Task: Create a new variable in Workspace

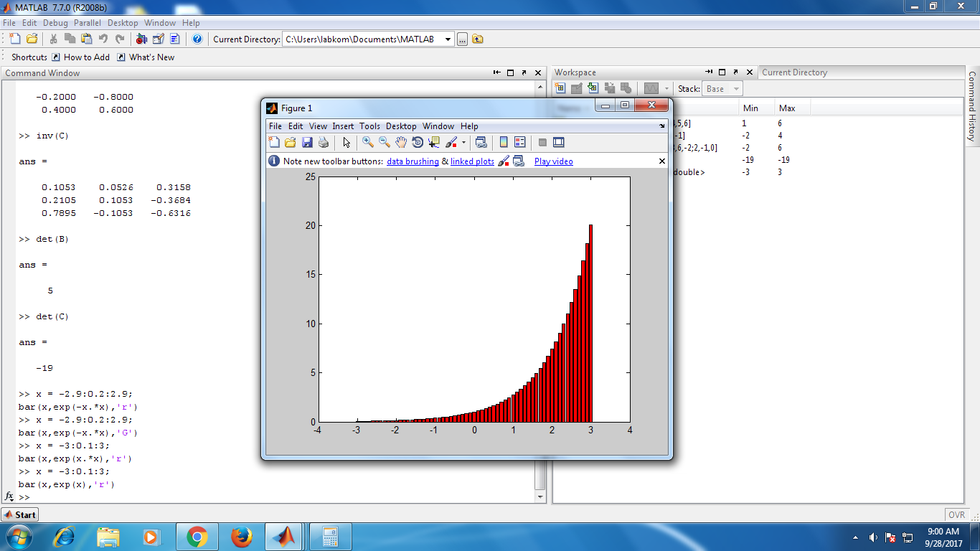Action: pyautogui.click(x=560, y=88)
